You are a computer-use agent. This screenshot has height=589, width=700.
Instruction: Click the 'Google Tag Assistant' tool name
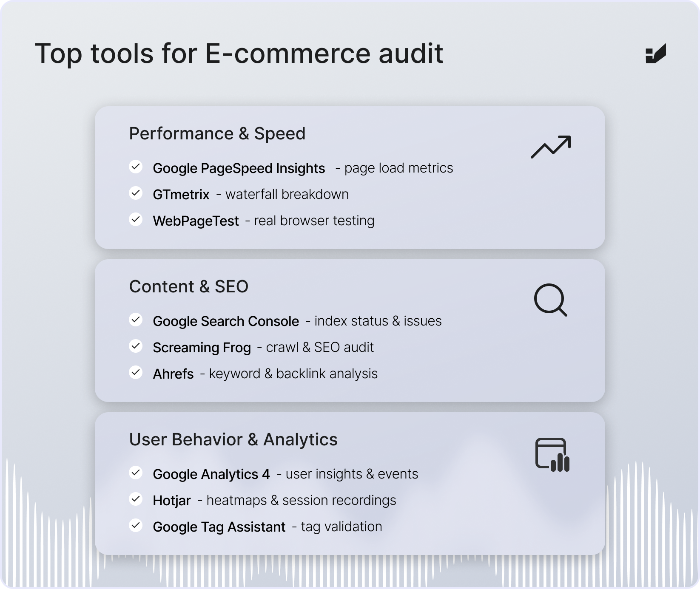(219, 527)
